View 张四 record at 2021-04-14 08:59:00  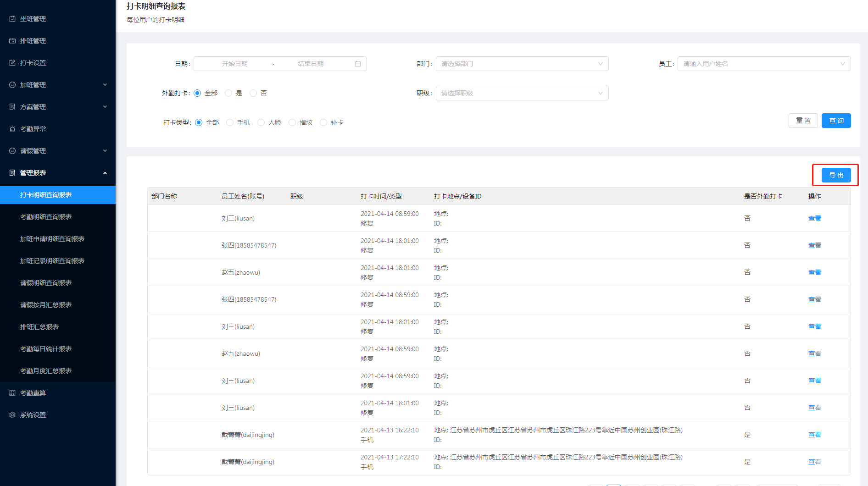pos(815,299)
